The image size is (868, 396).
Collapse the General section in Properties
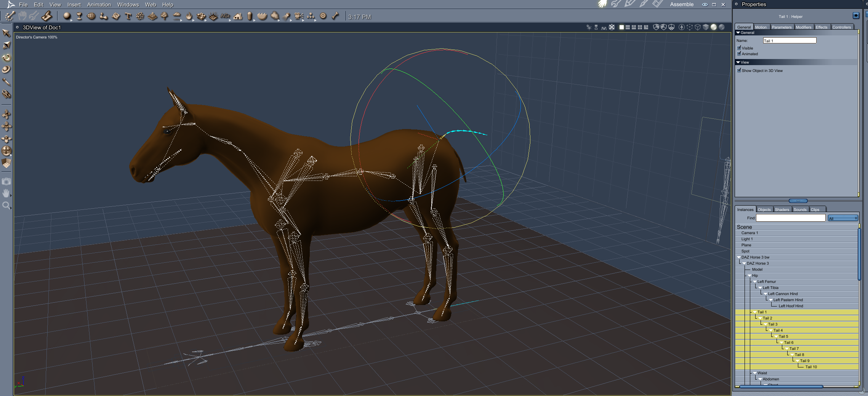pos(738,33)
